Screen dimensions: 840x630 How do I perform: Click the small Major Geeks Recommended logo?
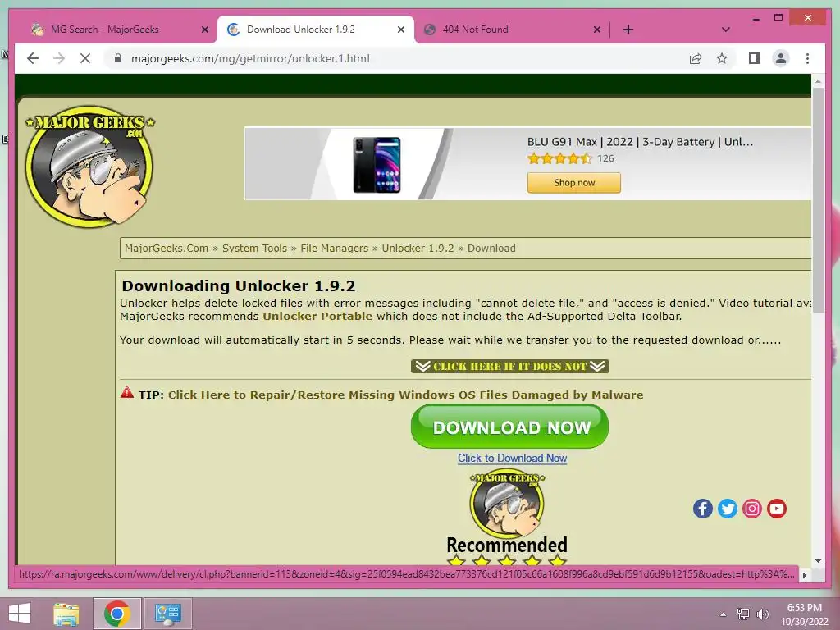tap(507, 504)
